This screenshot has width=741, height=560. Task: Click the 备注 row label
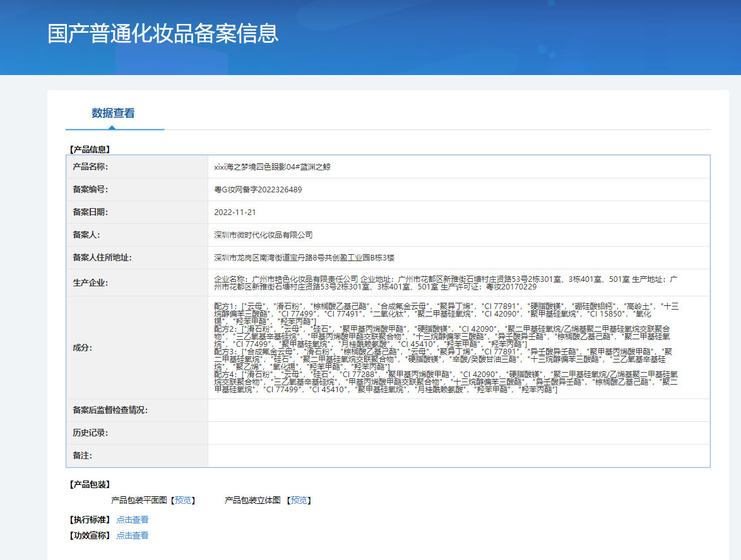82,456
